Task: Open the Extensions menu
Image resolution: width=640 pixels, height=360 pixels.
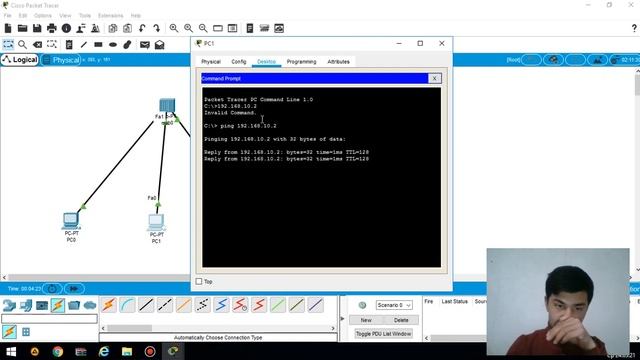Action: [x=110, y=16]
